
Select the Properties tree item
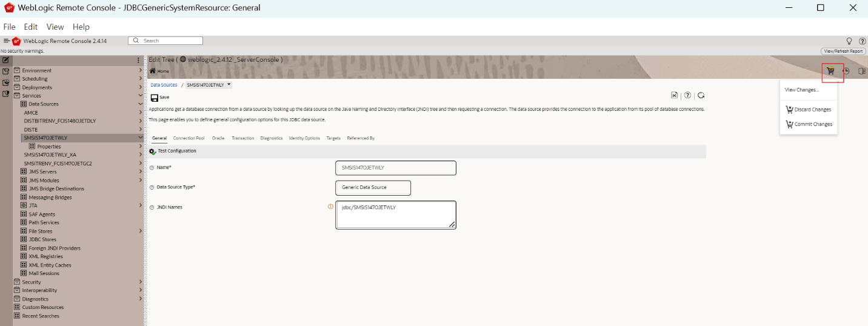48,147
